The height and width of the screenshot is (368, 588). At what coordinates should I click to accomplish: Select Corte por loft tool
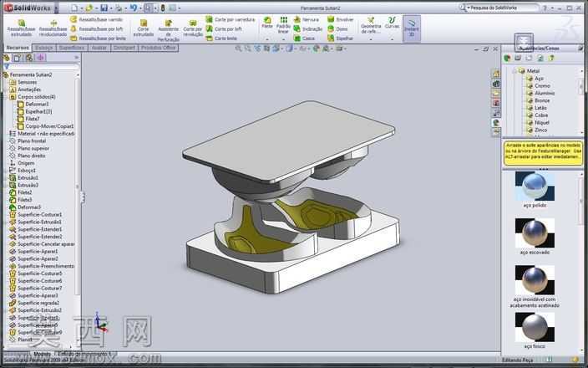coord(224,28)
